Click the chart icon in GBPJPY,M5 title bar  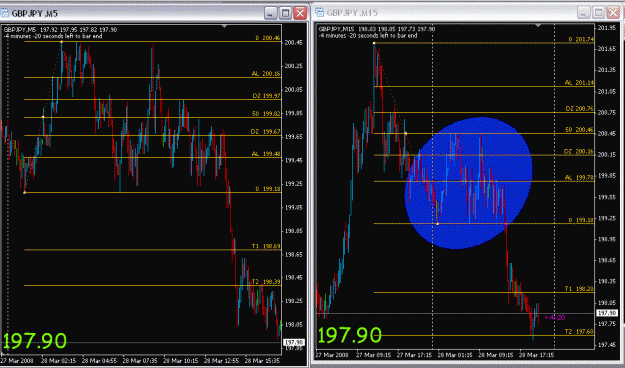pos(4,13)
